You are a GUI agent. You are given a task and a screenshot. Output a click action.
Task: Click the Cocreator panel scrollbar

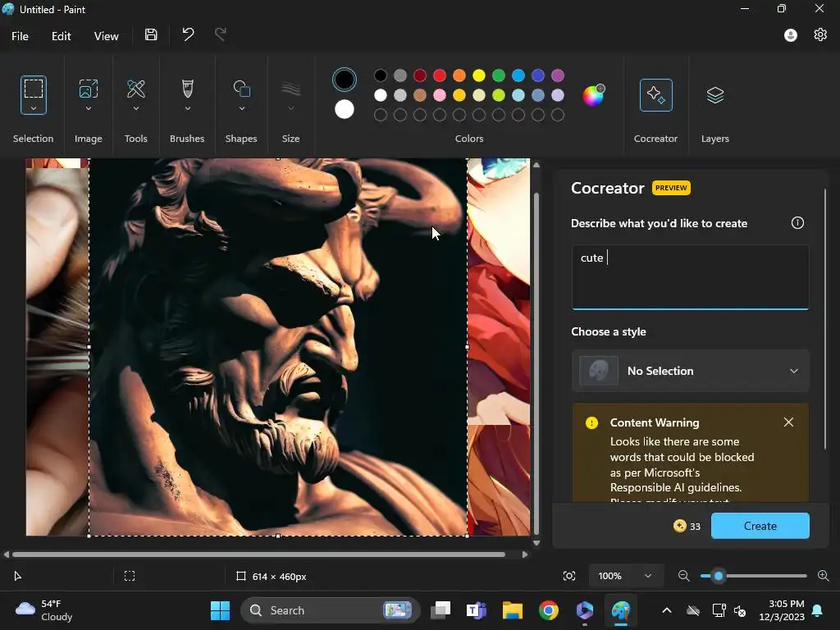825,319
